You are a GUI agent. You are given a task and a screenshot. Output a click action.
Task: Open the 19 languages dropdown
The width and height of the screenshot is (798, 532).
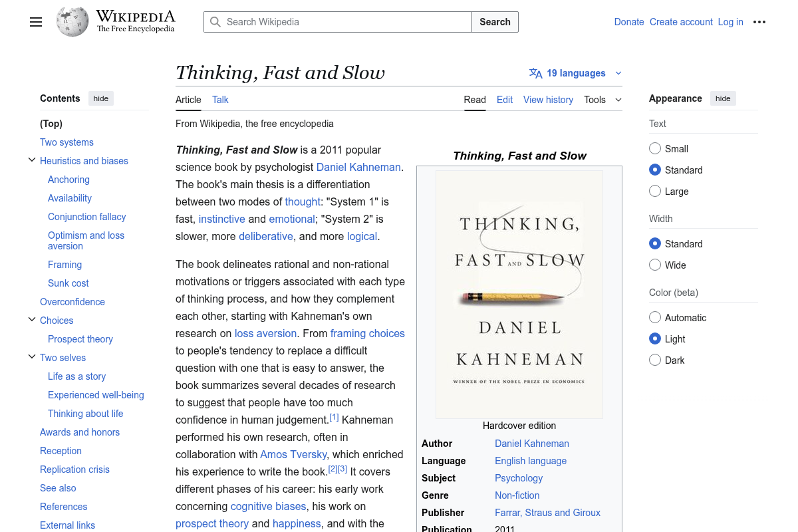click(576, 73)
